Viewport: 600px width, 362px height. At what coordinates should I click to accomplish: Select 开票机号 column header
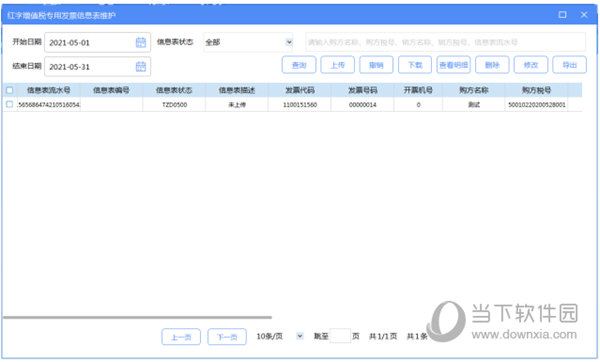click(x=418, y=90)
